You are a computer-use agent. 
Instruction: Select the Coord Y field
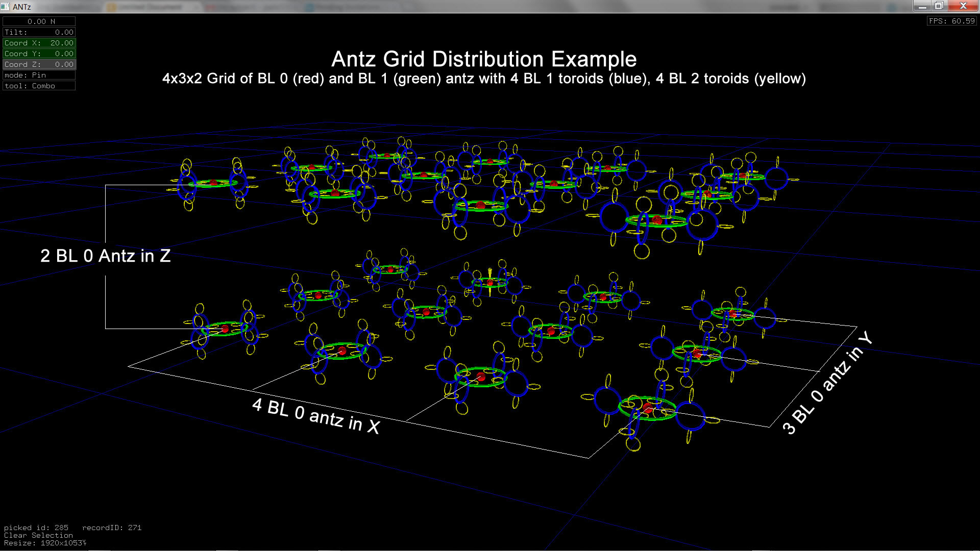tap(39, 54)
